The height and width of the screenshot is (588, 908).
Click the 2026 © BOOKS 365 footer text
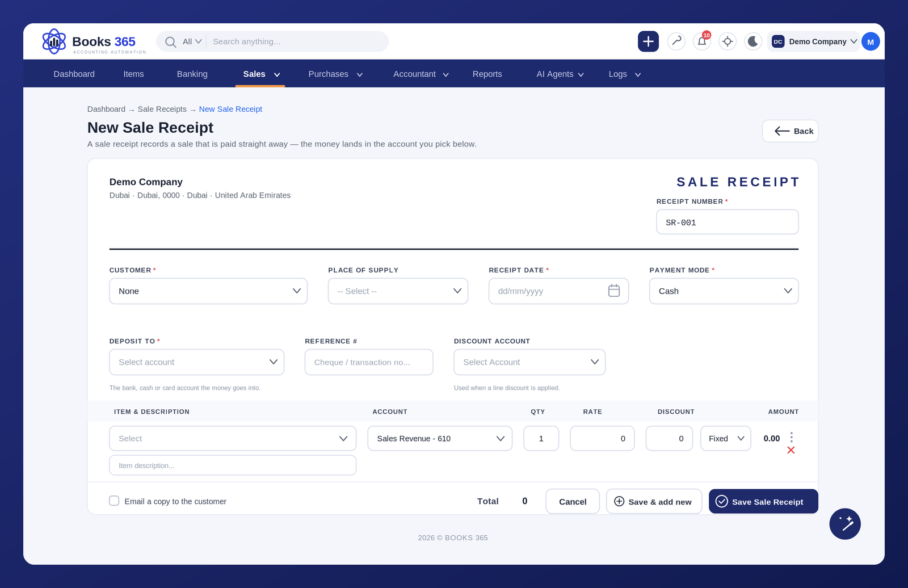pos(453,537)
